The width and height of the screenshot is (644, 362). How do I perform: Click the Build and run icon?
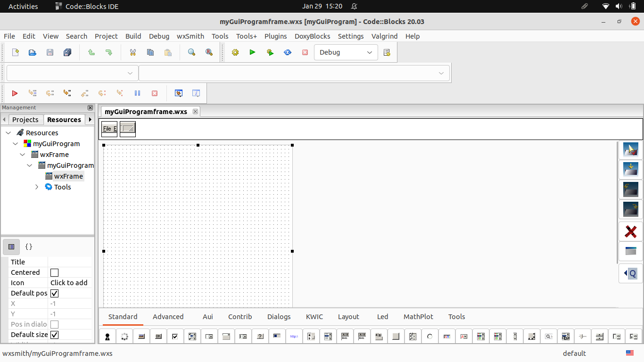[270, 52]
